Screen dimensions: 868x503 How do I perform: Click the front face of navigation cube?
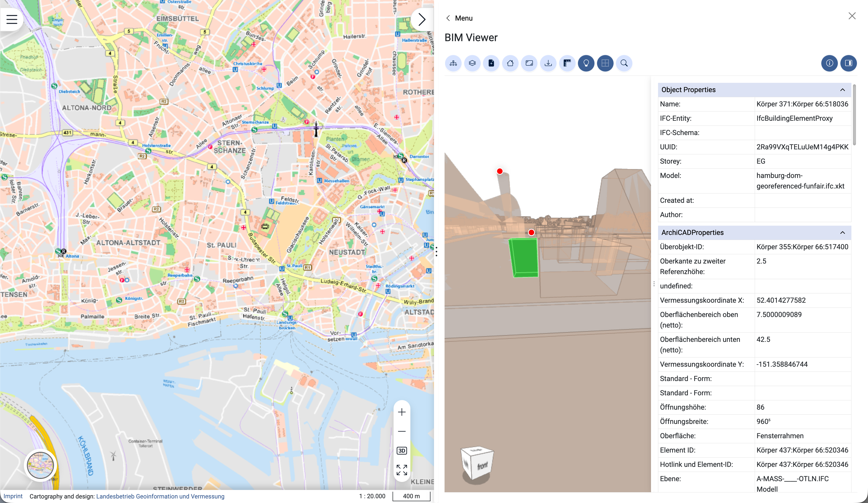tap(482, 466)
